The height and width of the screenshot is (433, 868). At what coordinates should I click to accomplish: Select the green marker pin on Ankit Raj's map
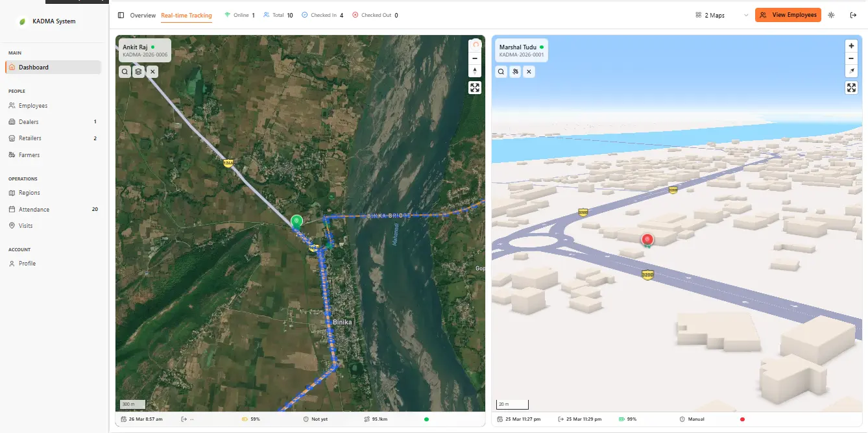[x=296, y=221]
